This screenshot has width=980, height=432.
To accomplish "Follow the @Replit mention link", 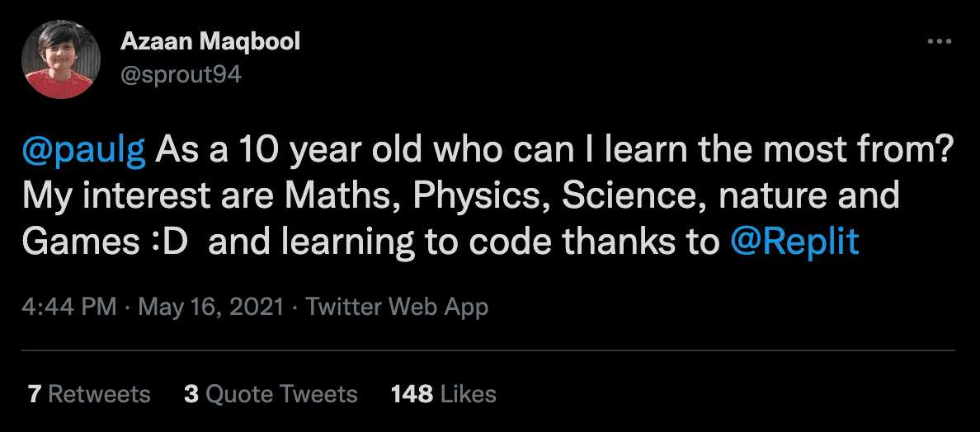I will 795,242.
